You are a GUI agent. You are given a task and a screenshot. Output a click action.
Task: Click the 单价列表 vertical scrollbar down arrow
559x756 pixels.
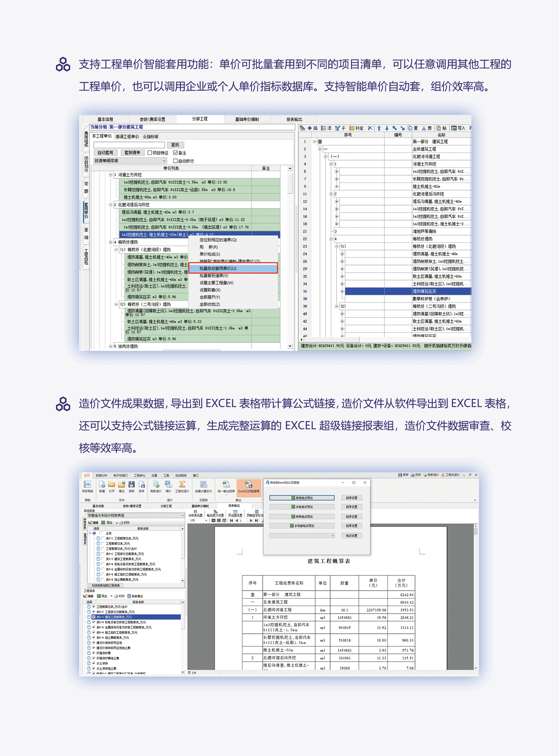(x=290, y=346)
